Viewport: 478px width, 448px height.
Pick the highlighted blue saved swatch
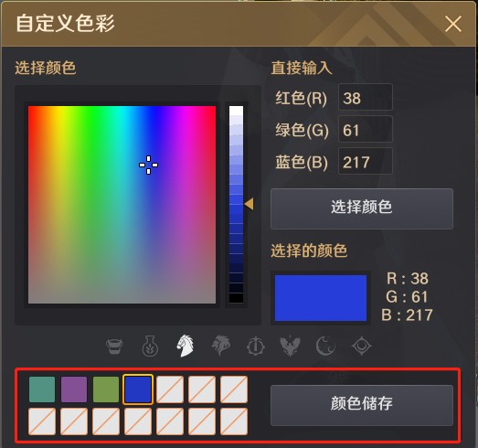click(138, 389)
